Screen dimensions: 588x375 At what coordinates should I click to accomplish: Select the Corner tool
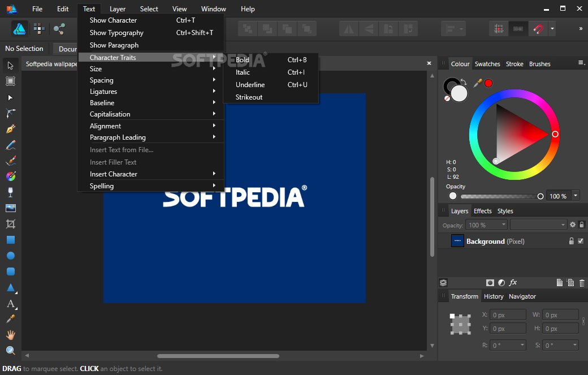[x=11, y=113]
